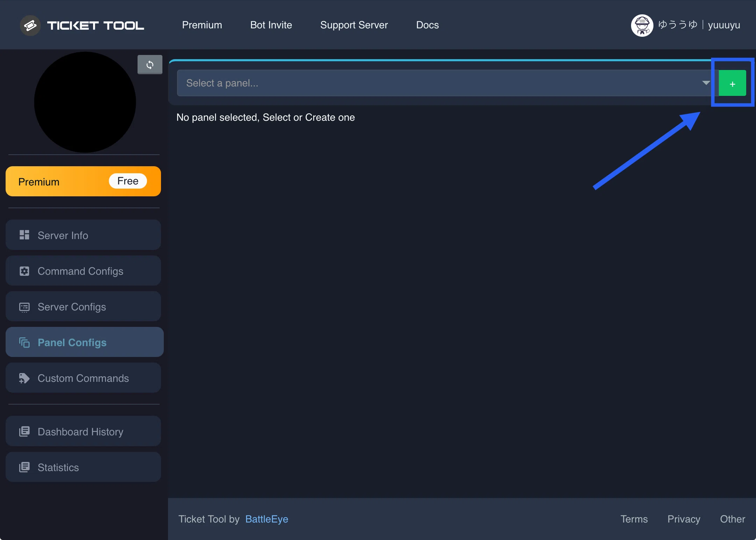The height and width of the screenshot is (540, 756).
Task: Open the Statistics page
Action: tap(83, 467)
